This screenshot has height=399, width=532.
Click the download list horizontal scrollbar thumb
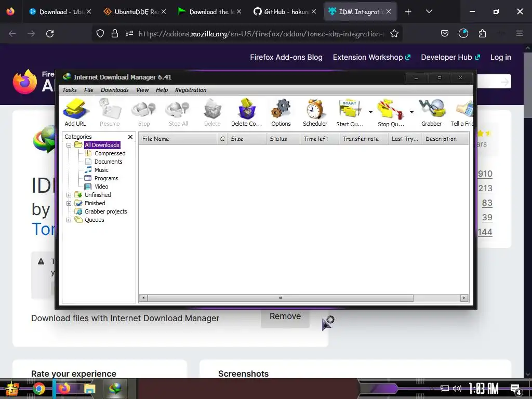[280, 298]
